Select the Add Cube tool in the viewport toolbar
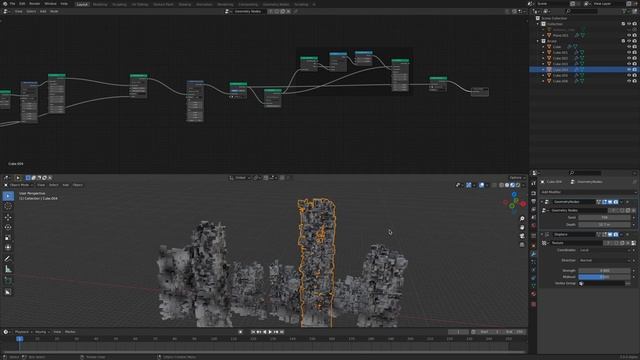This screenshot has height=360, width=640. (x=8, y=281)
